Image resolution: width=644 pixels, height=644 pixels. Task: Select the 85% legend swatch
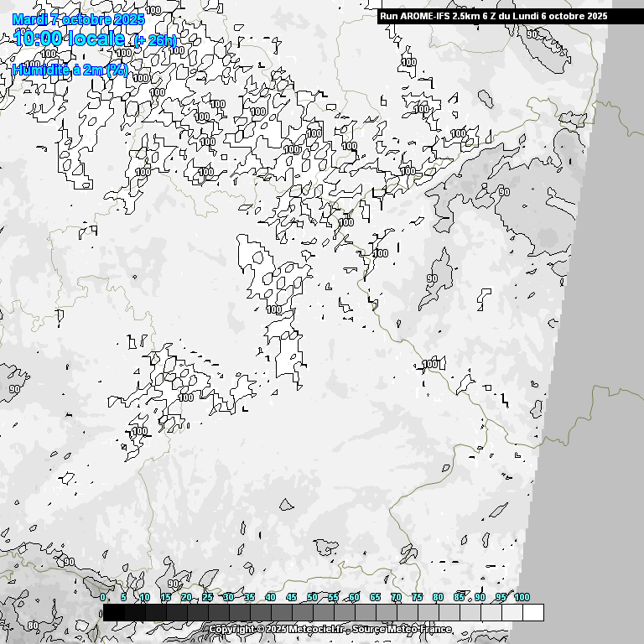[x=470, y=613]
